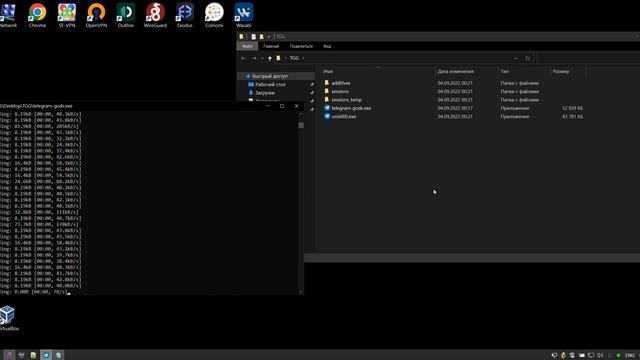The height and width of the screenshot is (360, 640).
Task: Click TGG in the address bar breadcrumb
Action: click(x=294, y=58)
